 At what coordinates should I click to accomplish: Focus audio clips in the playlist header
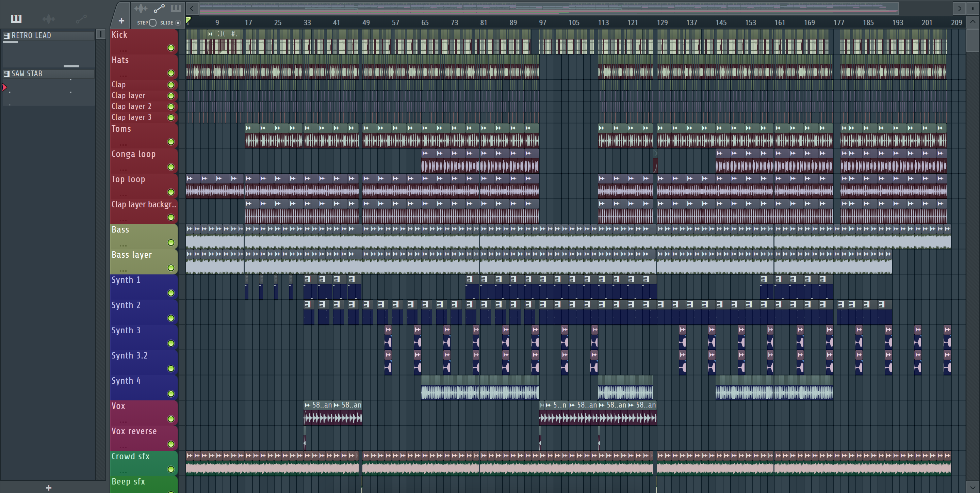[141, 9]
